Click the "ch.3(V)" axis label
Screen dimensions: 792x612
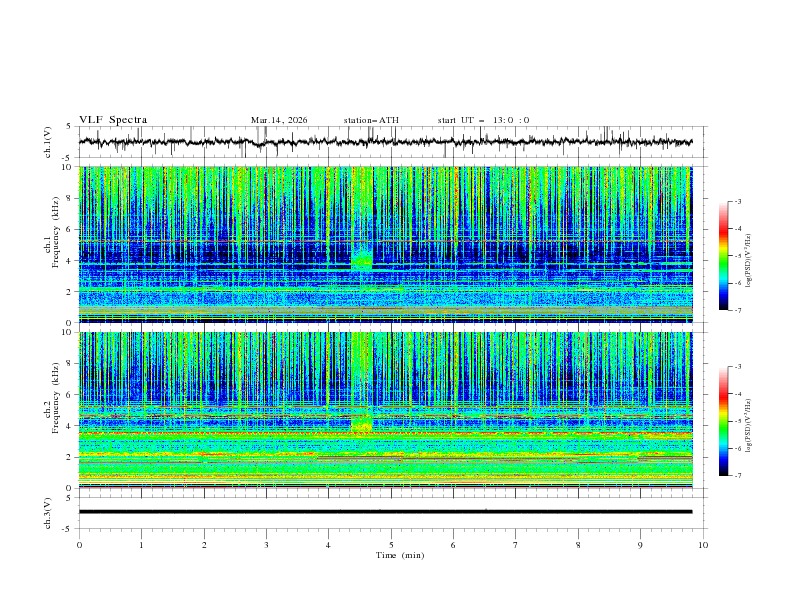48,513
